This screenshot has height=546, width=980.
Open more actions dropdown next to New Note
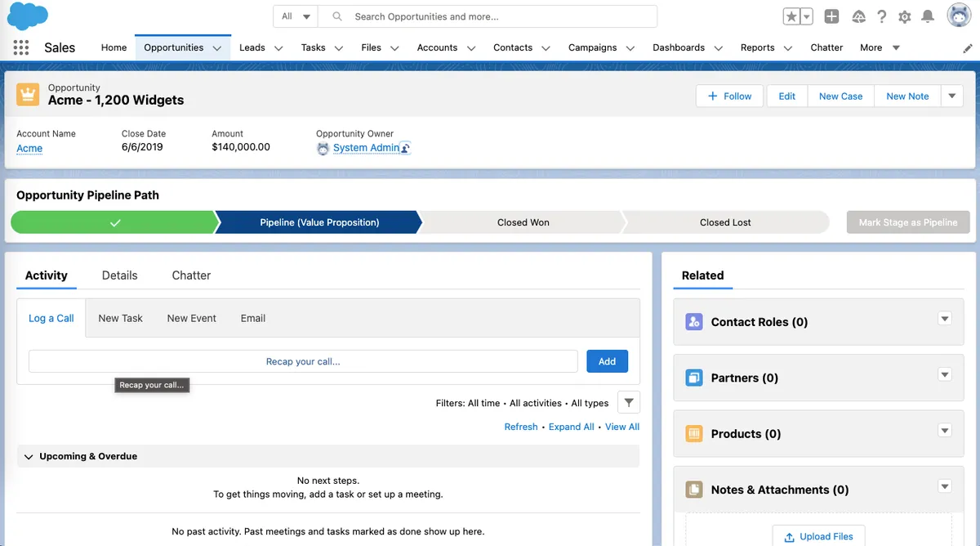(x=951, y=96)
